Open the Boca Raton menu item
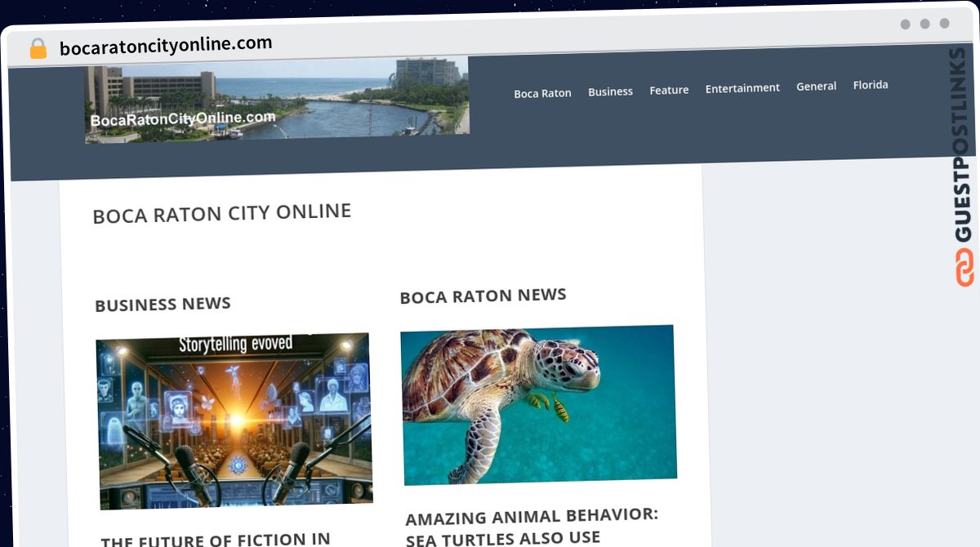Image resolution: width=980 pixels, height=547 pixels. pyautogui.click(x=542, y=93)
